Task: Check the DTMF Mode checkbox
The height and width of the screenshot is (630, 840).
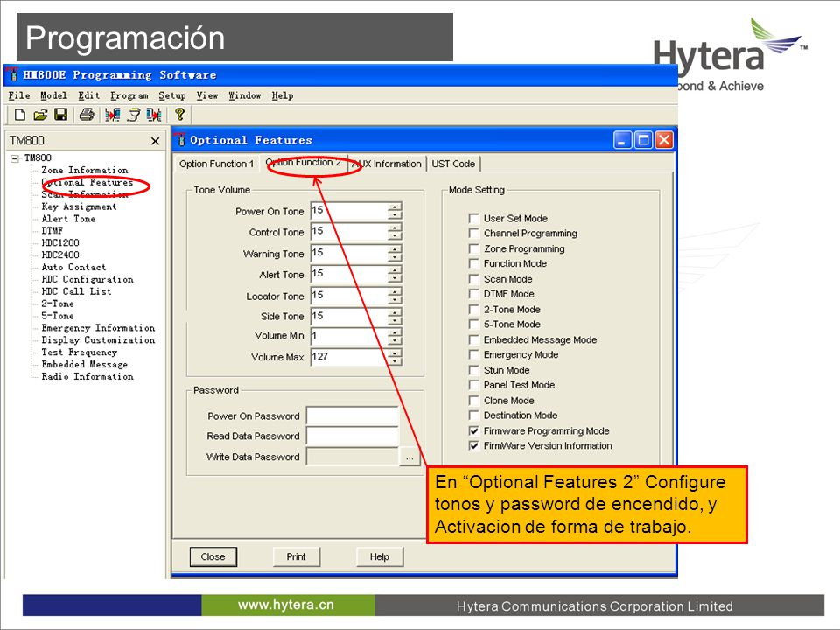Action: [x=473, y=294]
